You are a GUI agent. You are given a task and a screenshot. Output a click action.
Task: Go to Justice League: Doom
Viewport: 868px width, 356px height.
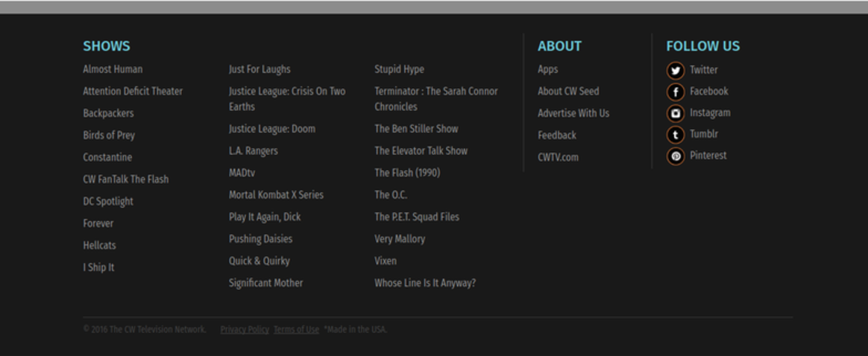coord(271,129)
